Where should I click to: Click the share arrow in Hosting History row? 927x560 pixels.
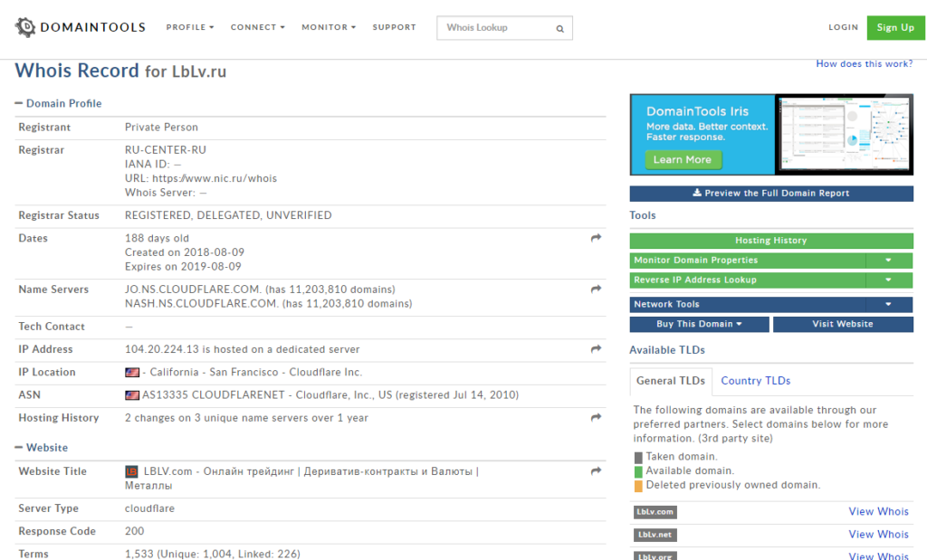click(596, 417)
